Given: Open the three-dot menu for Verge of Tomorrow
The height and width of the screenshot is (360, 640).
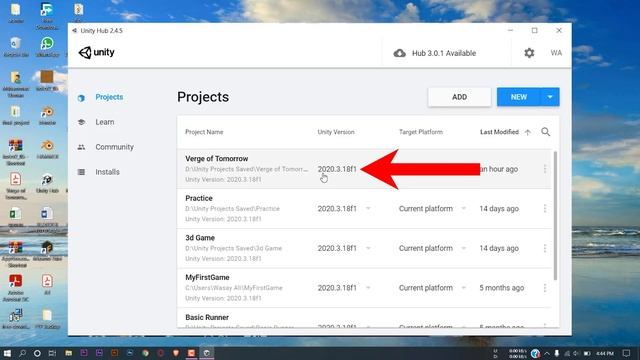Looking at the screenshot, I should (545, 169).
